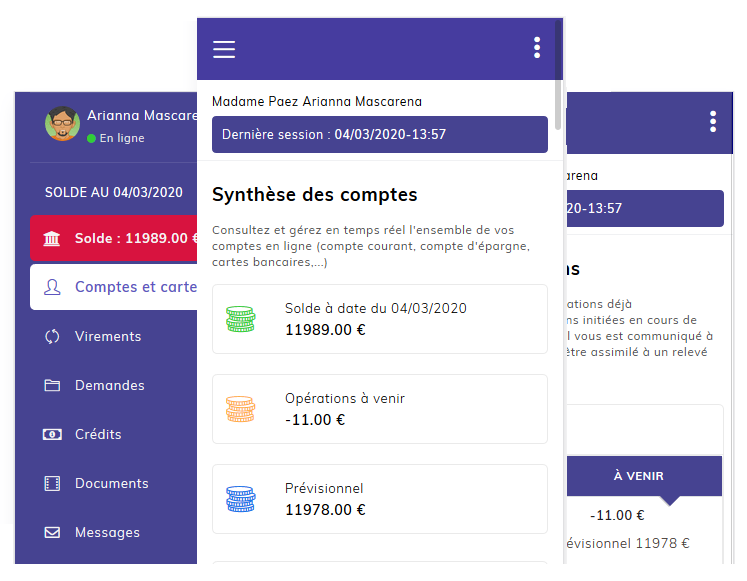Open the Virements menu item

pos(108,337)
